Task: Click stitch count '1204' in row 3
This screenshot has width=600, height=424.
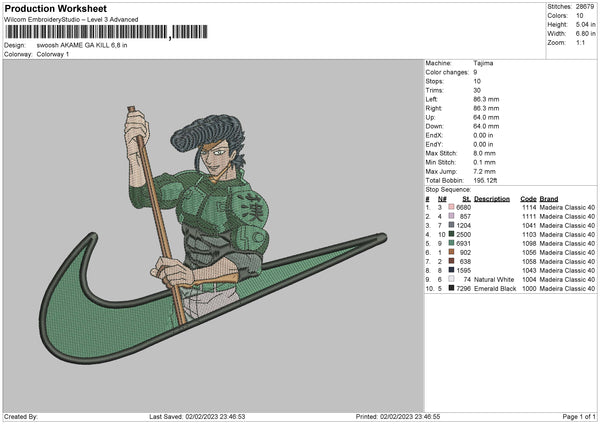Action: click(x=463, y=225)
